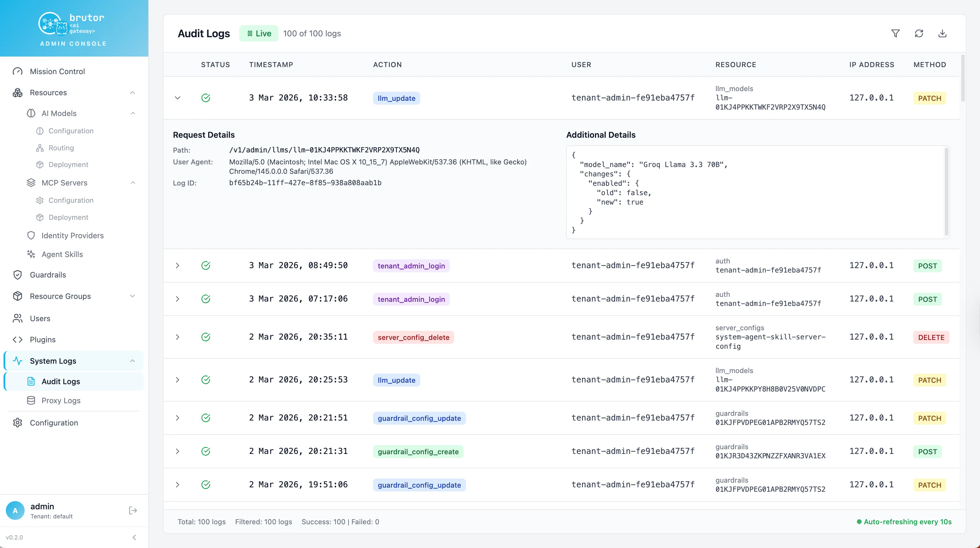This screenshot has width=980, height=548.
Task: Click the DELETE method badge
Action: 931,337
